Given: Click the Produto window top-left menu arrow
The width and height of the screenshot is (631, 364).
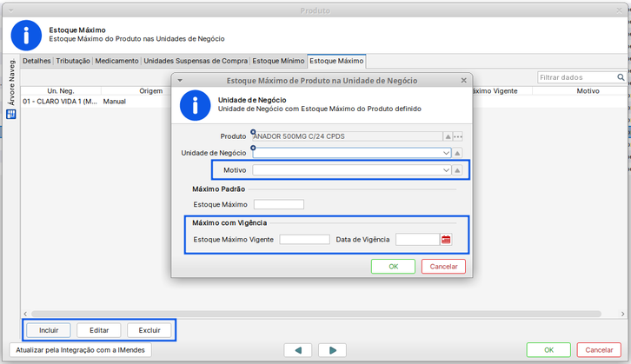Looking at the screenshot, I should coord(11,10).
